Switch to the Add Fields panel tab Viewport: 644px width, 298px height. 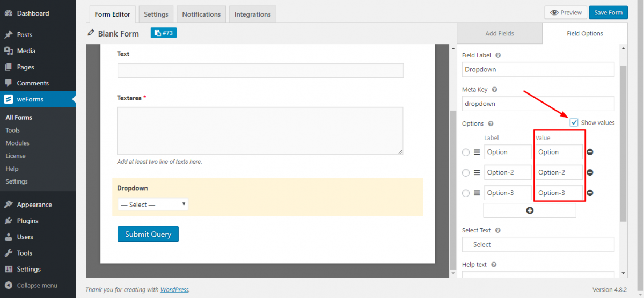499,33
